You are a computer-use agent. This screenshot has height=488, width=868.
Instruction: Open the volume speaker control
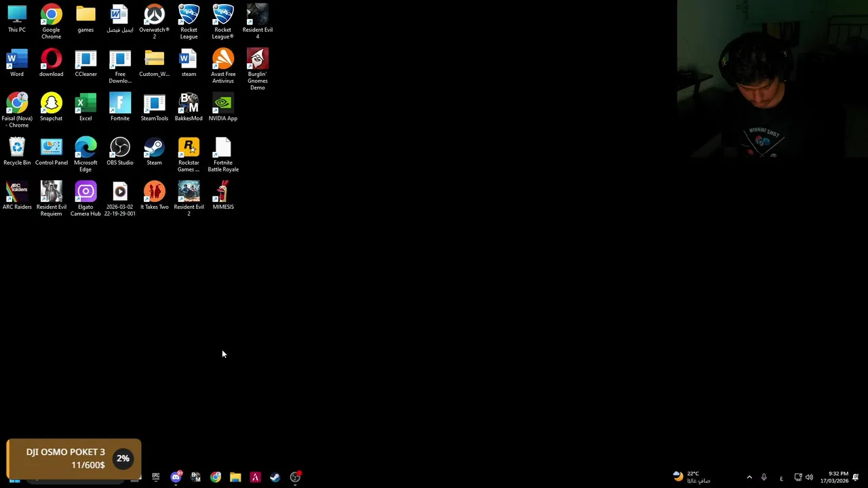click(809, 477)
